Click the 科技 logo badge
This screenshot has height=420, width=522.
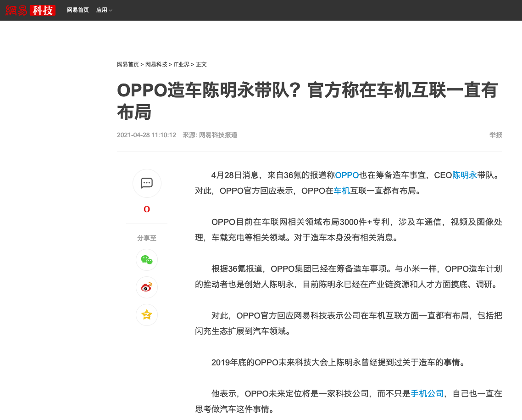coord(43,10)
